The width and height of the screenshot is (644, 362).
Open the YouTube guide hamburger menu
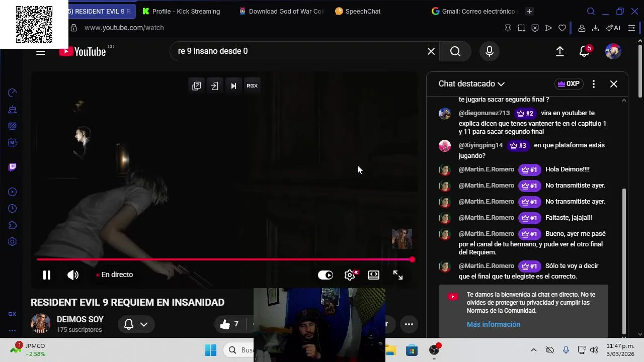[x=41, y=51]
